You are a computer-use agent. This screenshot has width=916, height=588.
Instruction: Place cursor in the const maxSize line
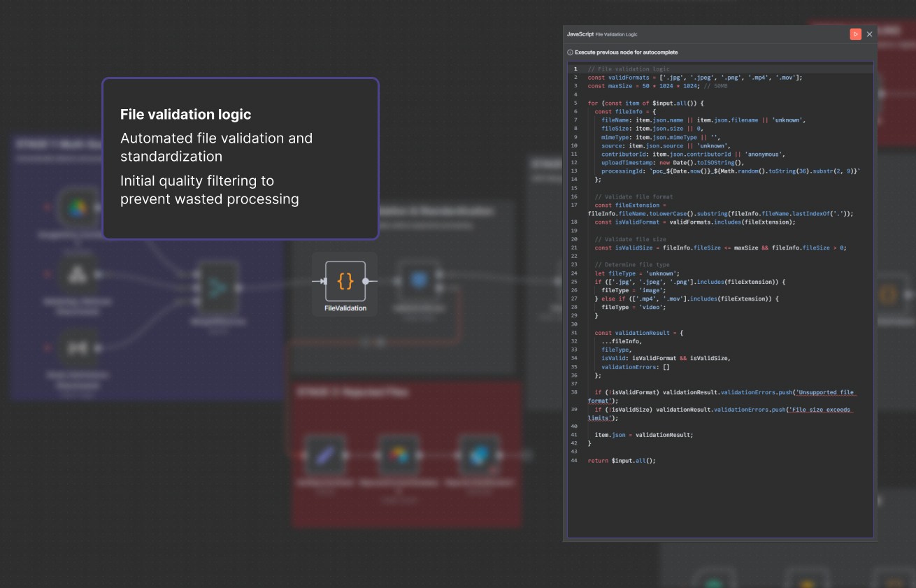(657, 86)
